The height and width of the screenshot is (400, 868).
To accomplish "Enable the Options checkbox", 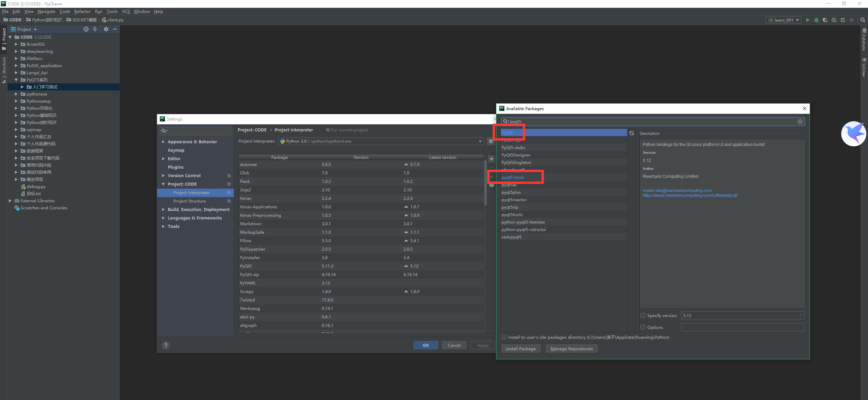I will 643,327.
